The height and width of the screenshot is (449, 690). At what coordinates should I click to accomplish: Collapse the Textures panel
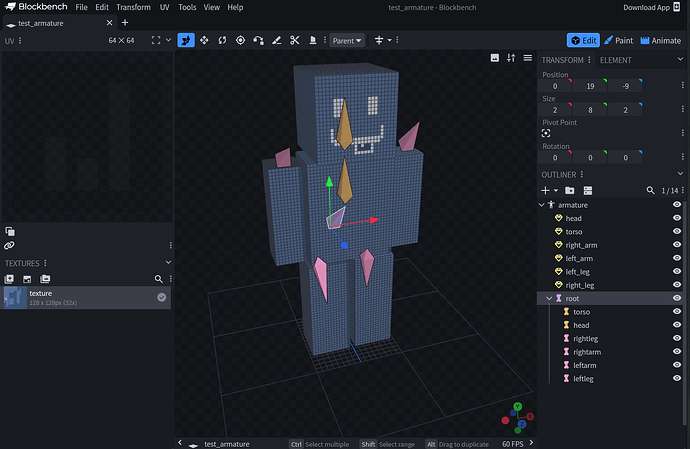(x=167, y=263)
